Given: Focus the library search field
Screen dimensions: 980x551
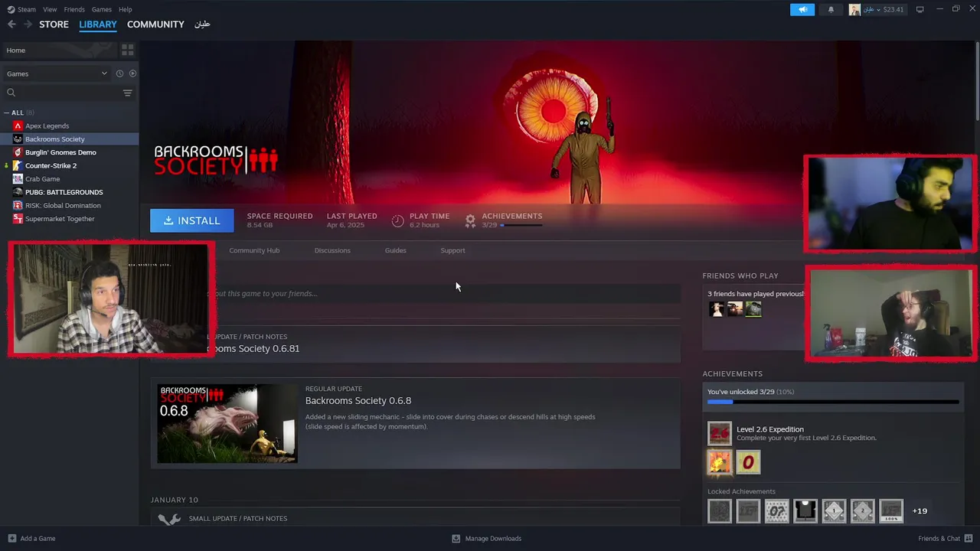Looking at the screenshot, I should (63, 93).
